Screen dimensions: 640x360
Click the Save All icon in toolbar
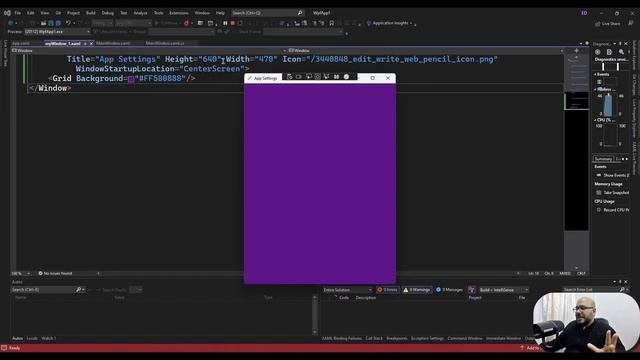(x=58, y=23)
